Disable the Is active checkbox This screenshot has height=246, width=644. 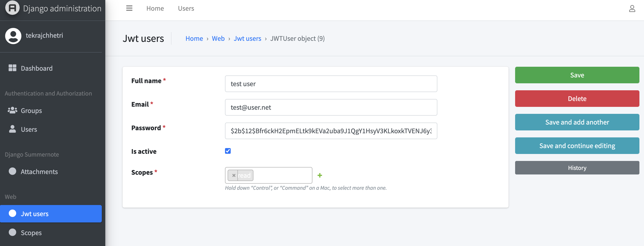tap(228, 150)
